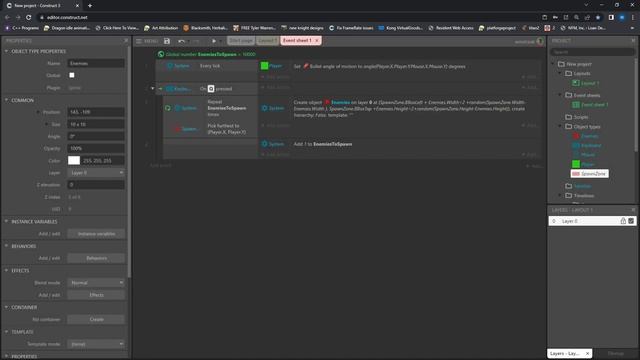Collapse the Instance Variables section
The width and height of the screenshot is (640, 360).
[6, 221]
